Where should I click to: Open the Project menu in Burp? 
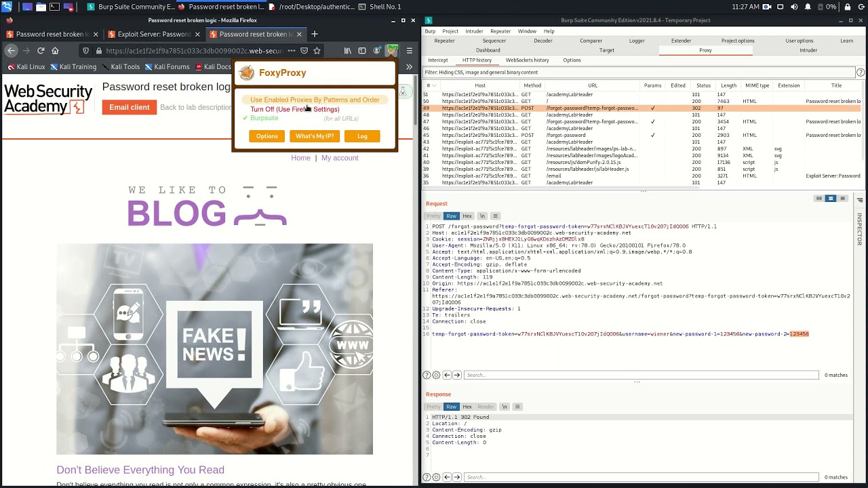450,31
